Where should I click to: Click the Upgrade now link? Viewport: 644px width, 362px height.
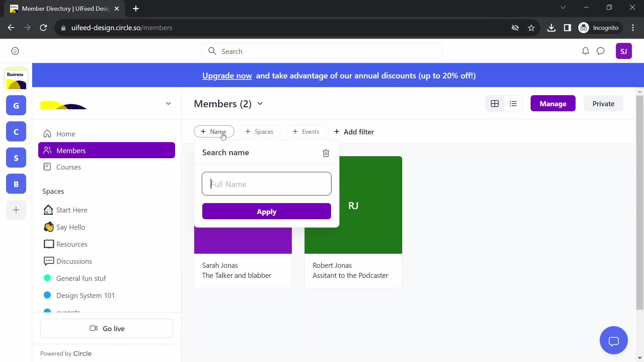(227, 75)
